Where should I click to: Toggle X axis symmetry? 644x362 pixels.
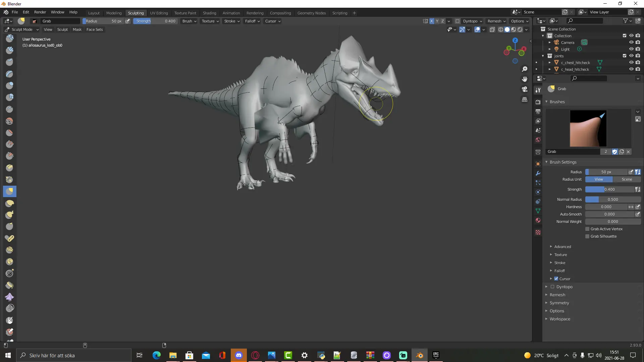click(x=432, y=21)
